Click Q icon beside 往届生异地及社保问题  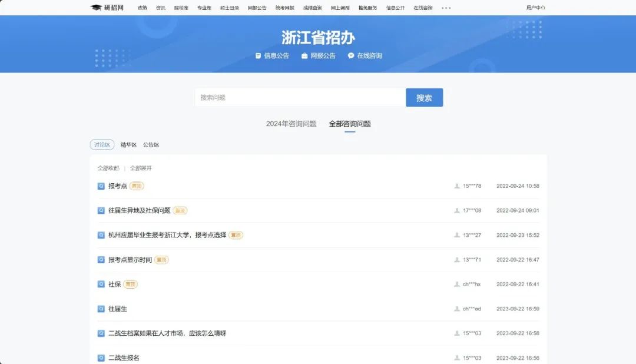click(101, 211)
